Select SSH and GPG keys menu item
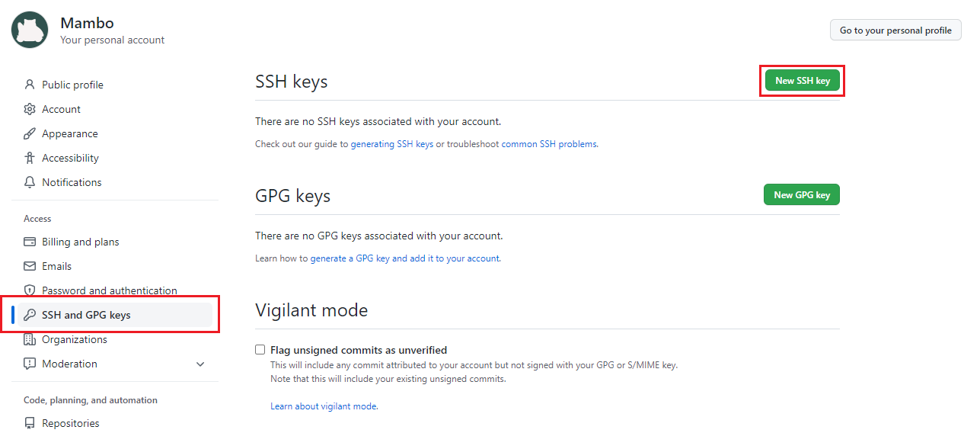Screen dimensions: 980x433 86,315
